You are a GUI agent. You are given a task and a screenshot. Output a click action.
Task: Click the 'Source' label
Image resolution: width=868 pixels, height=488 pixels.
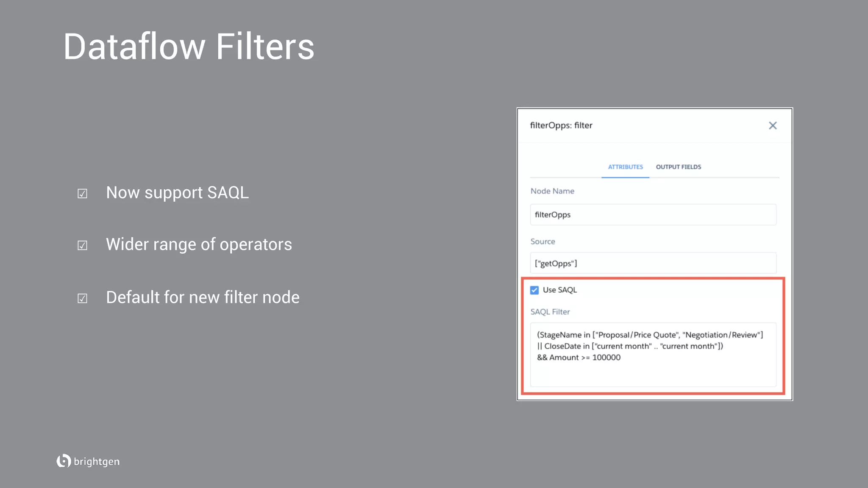tap(542, 241)
